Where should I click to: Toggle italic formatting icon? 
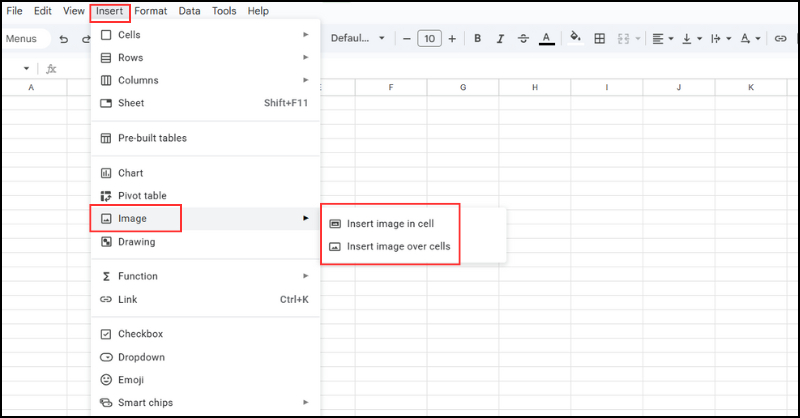pos(501,38)
